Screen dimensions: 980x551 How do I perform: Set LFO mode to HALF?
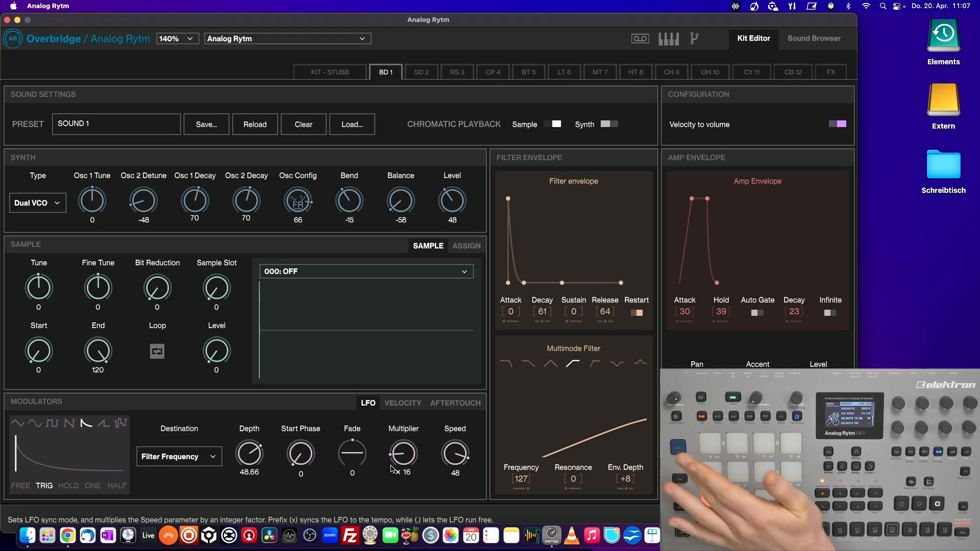click(x=117, y=486)
